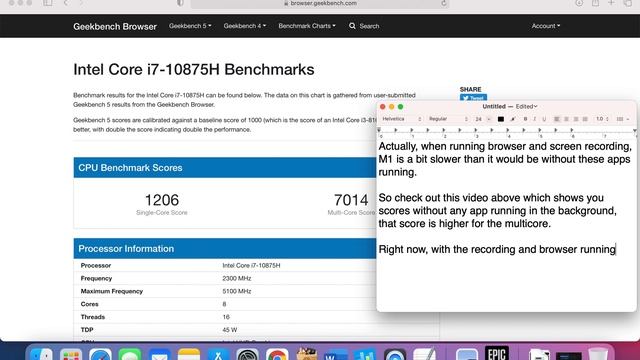Click the Safari share icon
Viewport: 640px width, 360px height.
click(x=596, y=3)
